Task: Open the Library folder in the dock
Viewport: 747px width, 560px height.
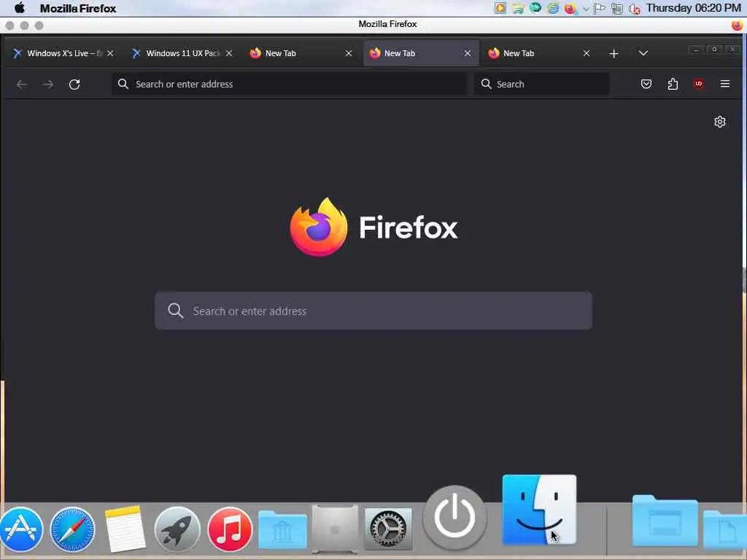Action: tap(282, 529)
